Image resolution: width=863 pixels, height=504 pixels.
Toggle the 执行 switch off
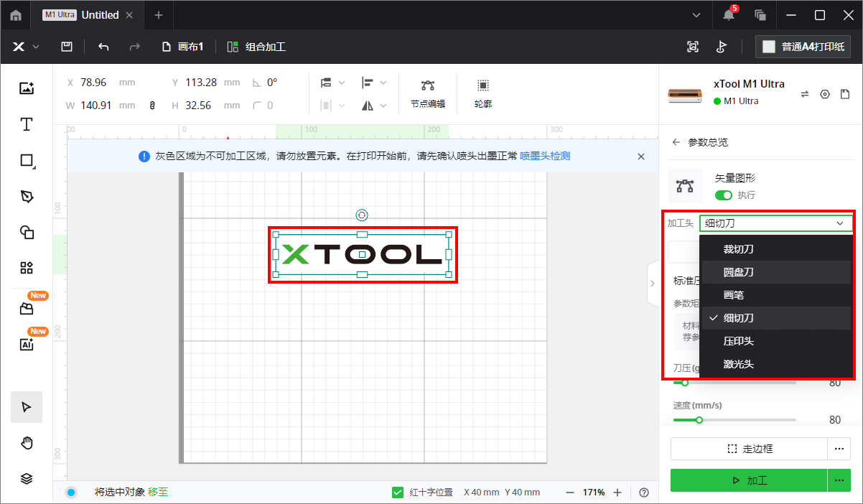724,195
